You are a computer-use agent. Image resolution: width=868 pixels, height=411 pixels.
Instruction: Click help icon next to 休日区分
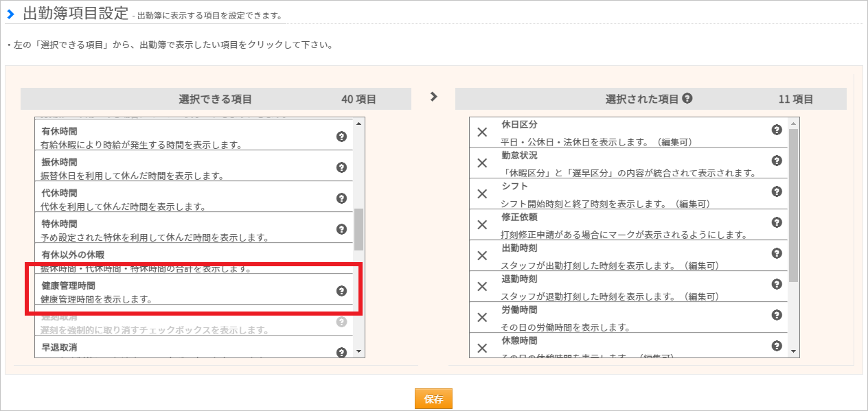(777, 130)
